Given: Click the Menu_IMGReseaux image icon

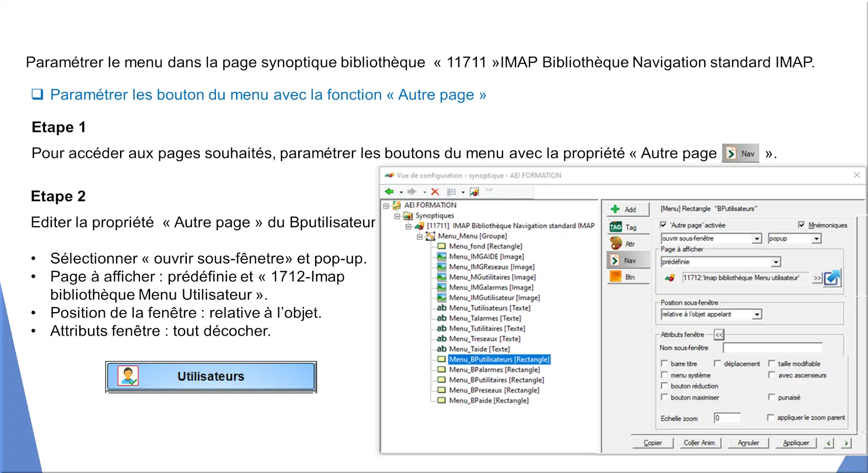Looking at the screenshot, I should point(442,267).
